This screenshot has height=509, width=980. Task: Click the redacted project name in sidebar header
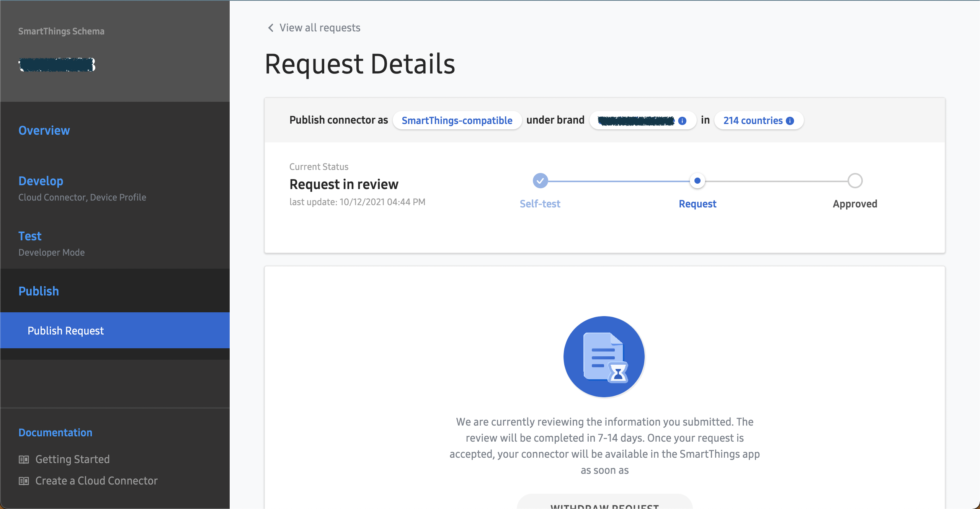click(x=57, y=65)
